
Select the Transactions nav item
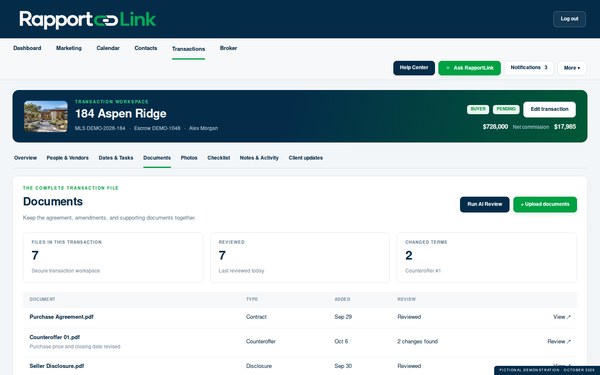[188, 49]
